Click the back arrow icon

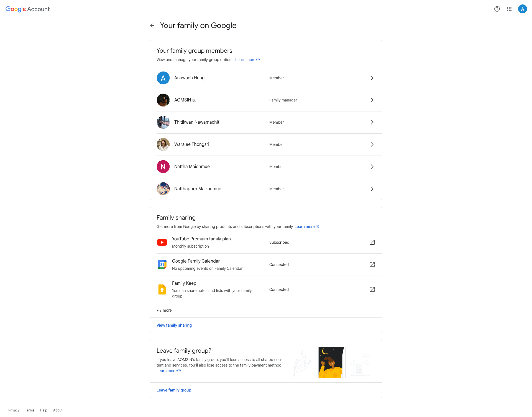pyautogui.click(x=152, y=26)
